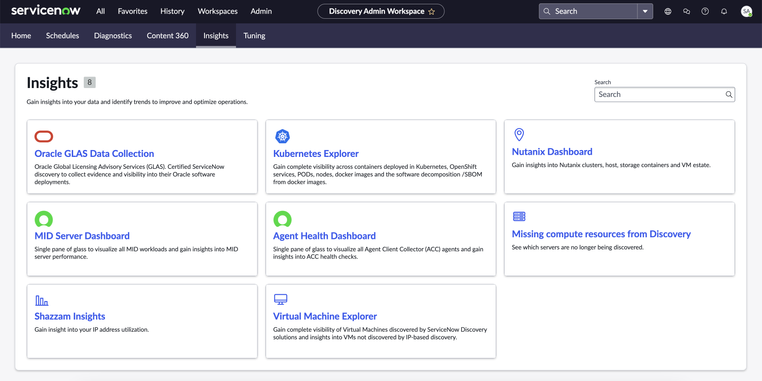Click the global search magnifier icon
The image size is (762, 381).
[547, 11]
